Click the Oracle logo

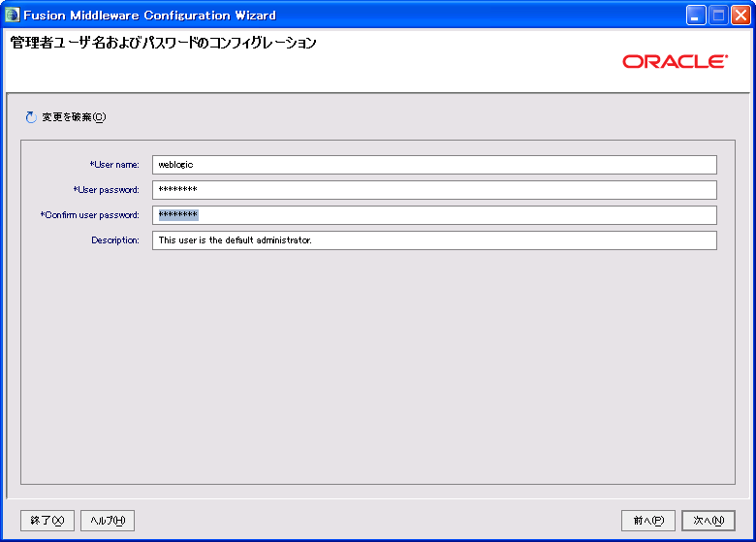(675, 61)
